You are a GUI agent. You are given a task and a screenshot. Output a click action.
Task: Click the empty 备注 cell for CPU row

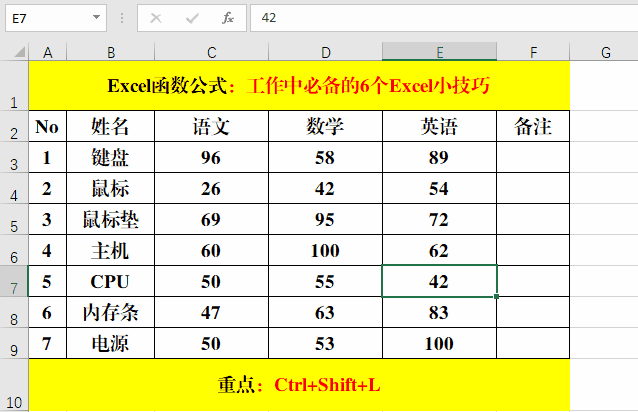pyautogui.click(x=533, y=281)
